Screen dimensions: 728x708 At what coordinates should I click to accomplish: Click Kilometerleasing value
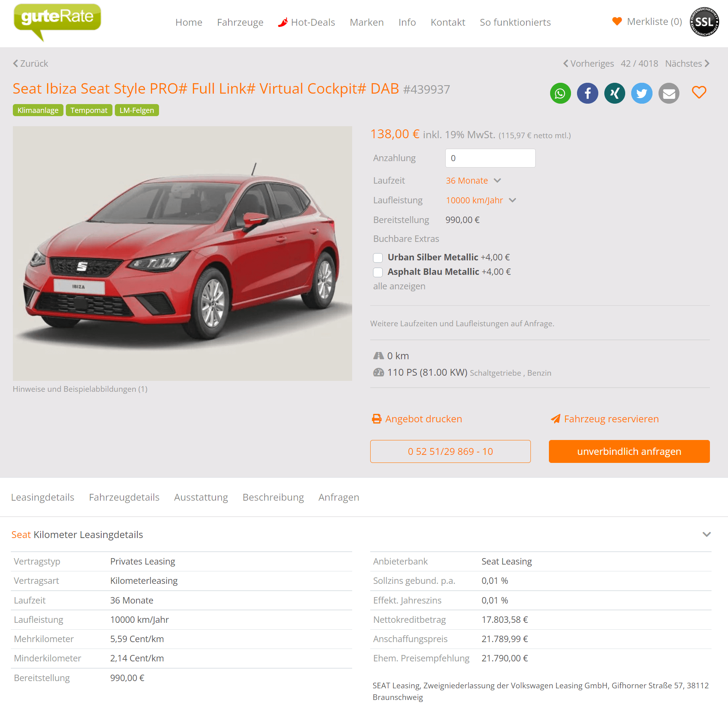pyautogui.click(x=144, y=581)
